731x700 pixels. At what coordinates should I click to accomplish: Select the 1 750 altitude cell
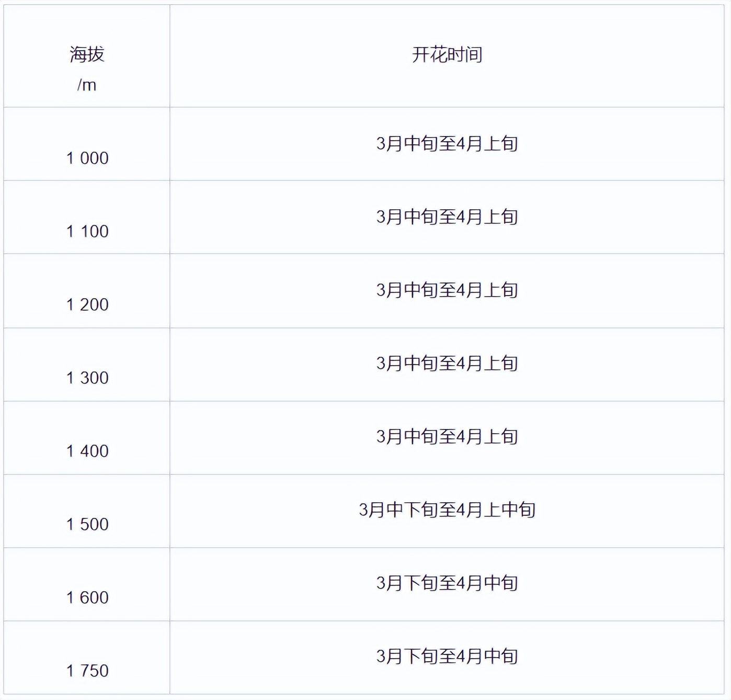coord(87,658)
